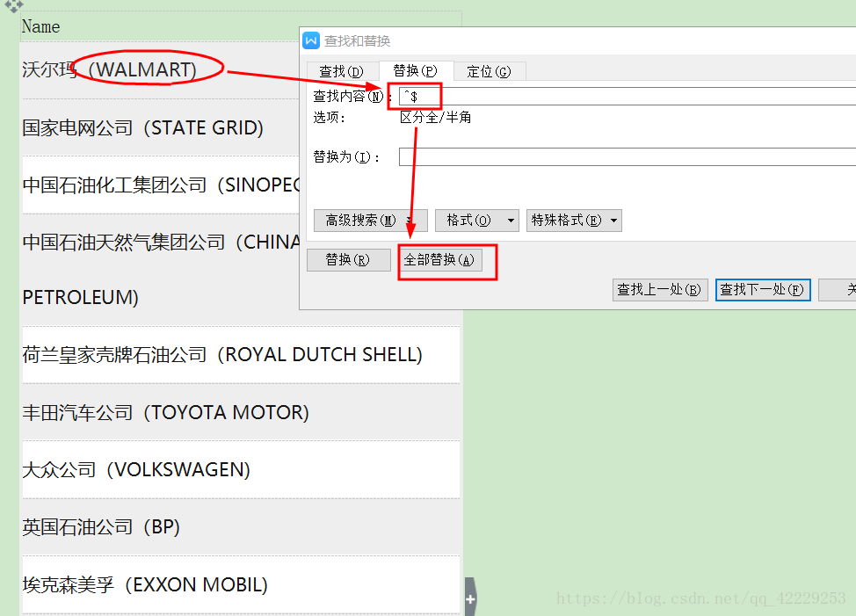Click the 英国石油公司 (BP) row
This screenshot has width=856, height=616.
click(x=241, y=527)
